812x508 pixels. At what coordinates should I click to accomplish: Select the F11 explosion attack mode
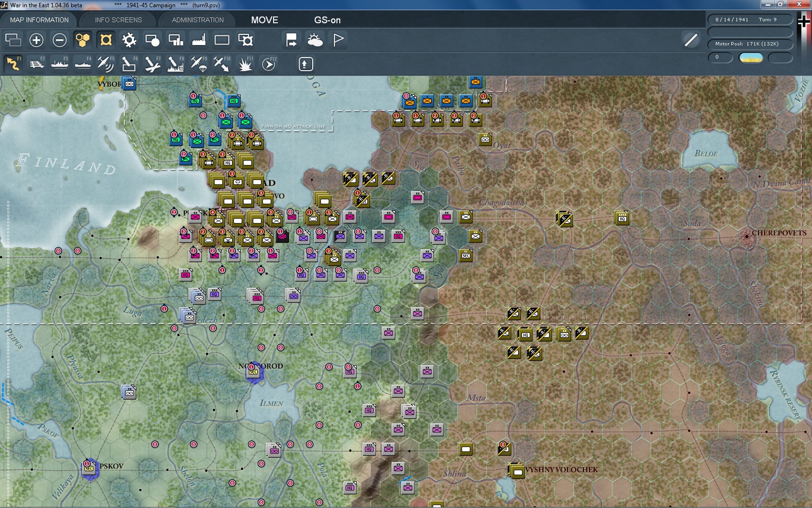(245, 63)
